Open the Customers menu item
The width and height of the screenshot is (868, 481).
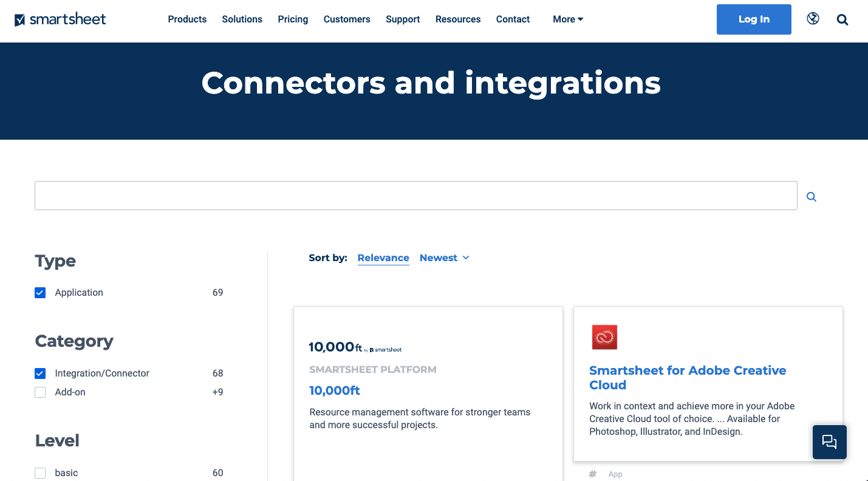[347, 19]
